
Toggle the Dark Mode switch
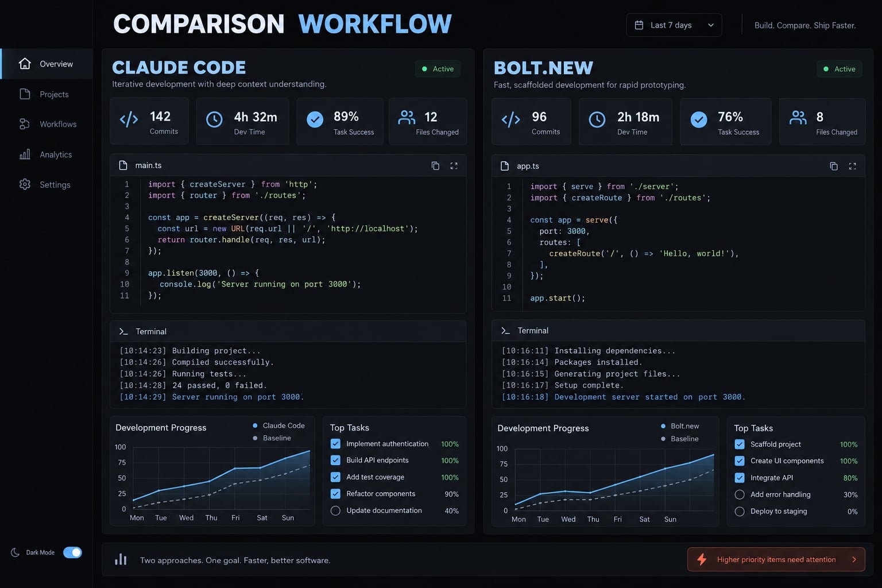point(72,552)
